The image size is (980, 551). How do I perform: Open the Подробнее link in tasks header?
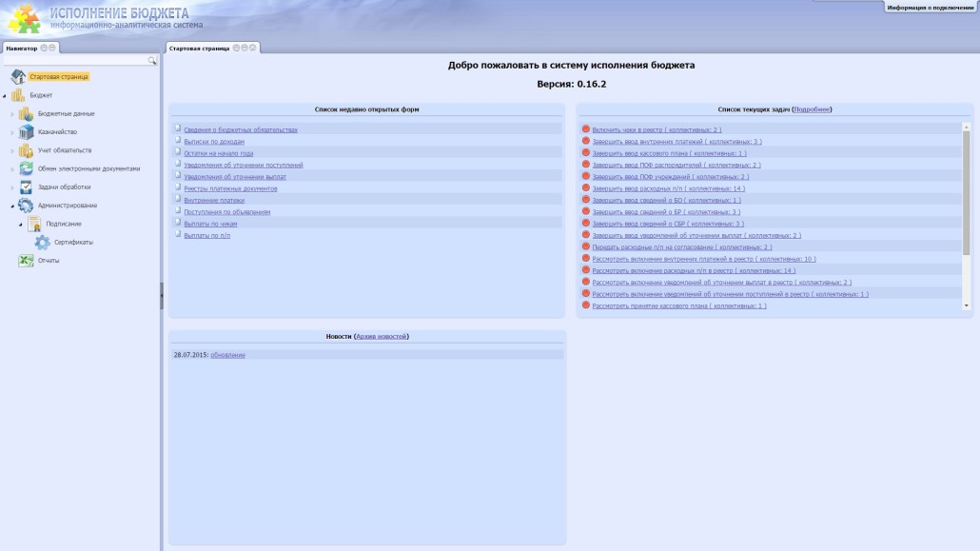[812, 109]
